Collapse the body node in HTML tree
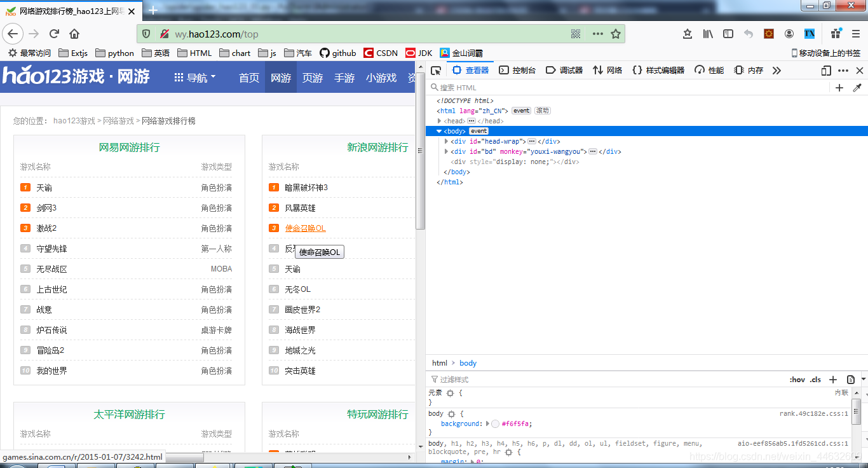 [439, 131]
